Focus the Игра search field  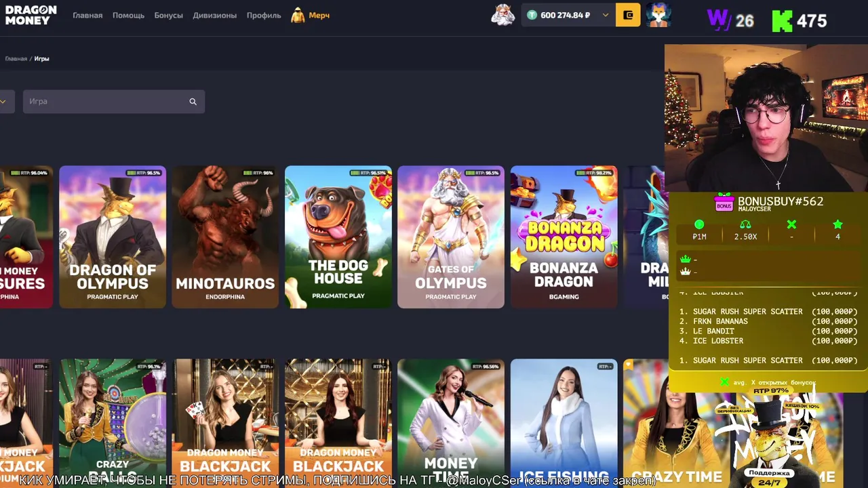click(114, 102)
